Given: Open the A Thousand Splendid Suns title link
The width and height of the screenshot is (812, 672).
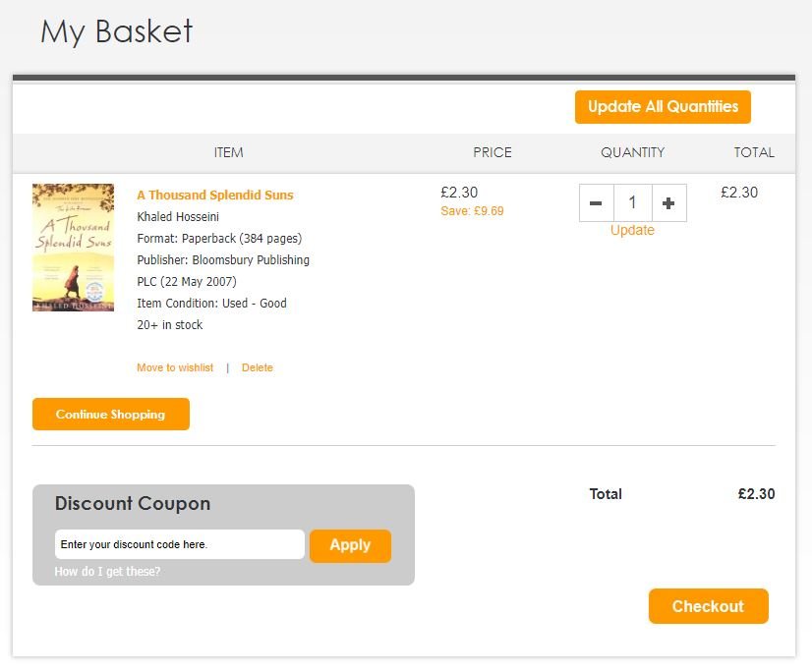Looking at the screenshot, I should 214,195.
